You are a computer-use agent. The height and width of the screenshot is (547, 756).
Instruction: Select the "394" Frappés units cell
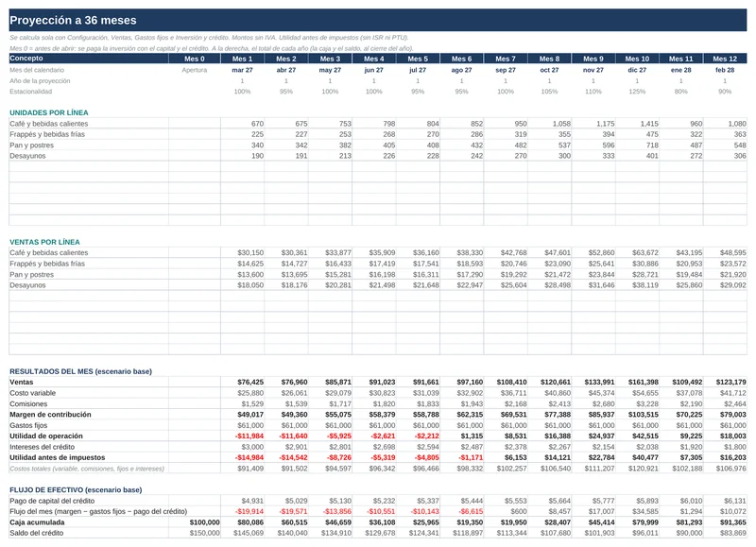click(x=593, y=134)
